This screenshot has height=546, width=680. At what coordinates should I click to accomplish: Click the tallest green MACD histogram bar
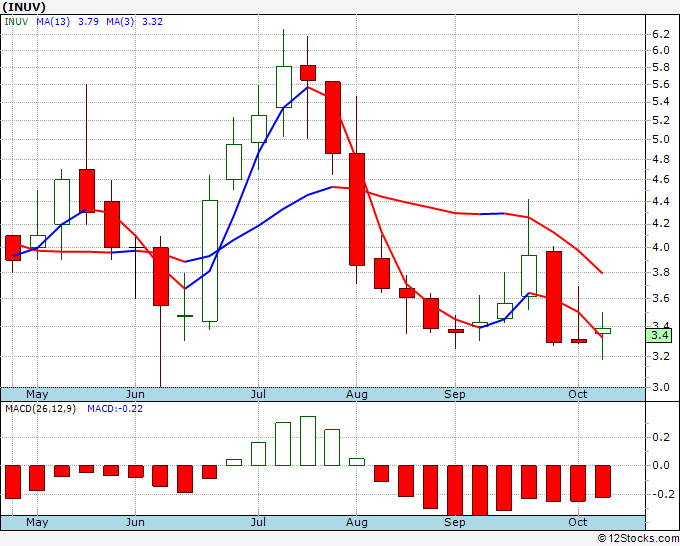click(308, 441)
